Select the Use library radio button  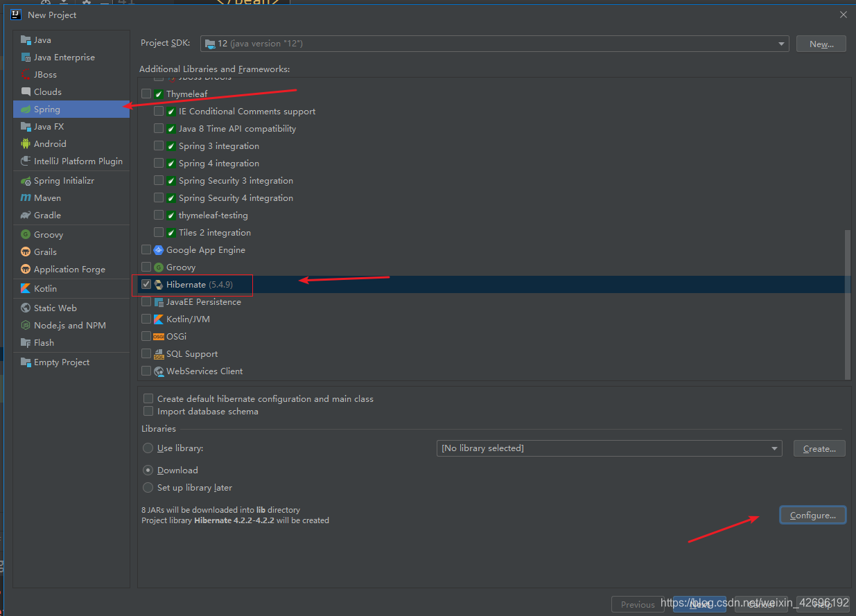coord(148,448)
